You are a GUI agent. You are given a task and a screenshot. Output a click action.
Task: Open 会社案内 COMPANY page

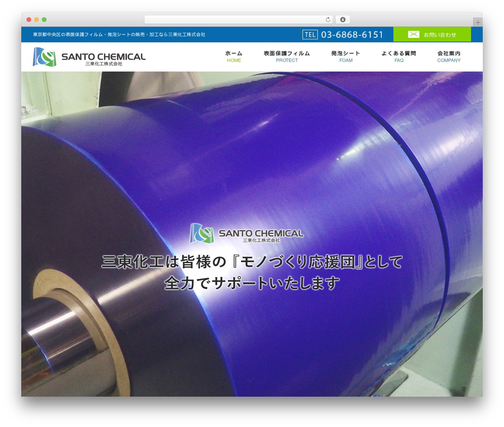click(x=448, y=56)
